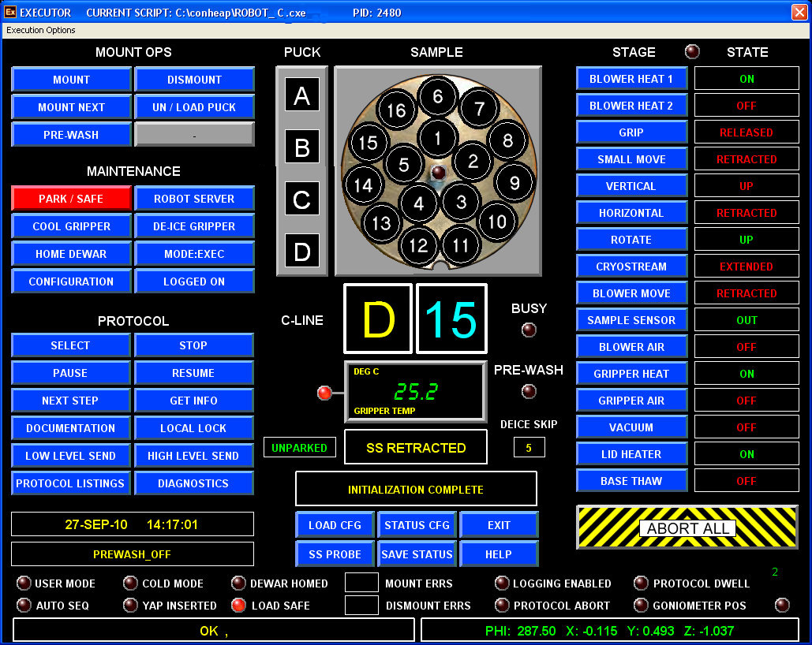Image resolution: width=812 pixels, height=645 pixels.
Task: Toggle the Lid Heater stage
Action: click(x=631, y=454)
